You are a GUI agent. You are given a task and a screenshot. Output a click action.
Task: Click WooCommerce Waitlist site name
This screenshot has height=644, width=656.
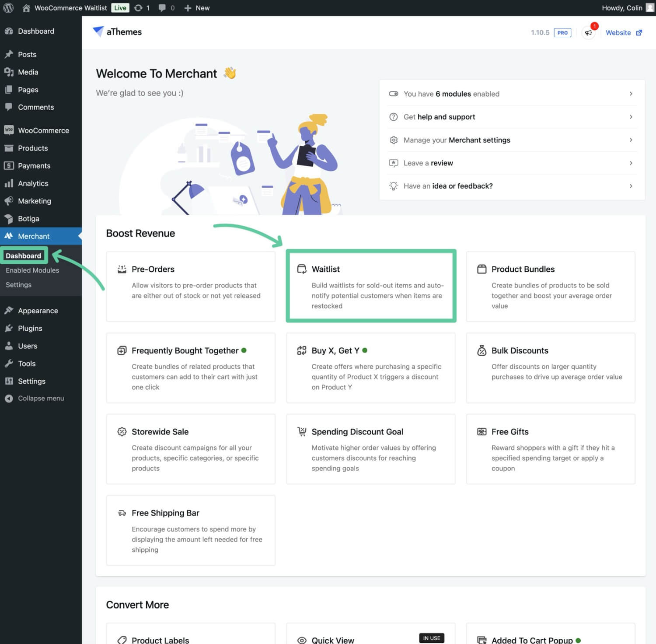[x=71, y=8]
